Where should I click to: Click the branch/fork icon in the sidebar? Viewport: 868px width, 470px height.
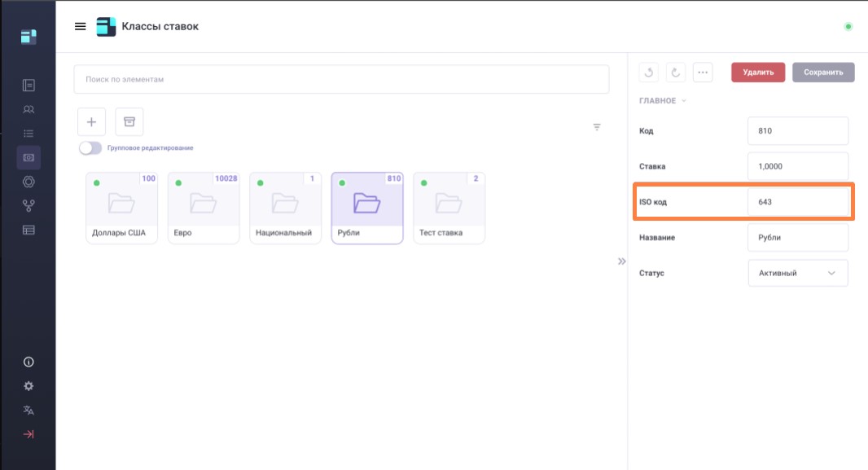point(28,205)
